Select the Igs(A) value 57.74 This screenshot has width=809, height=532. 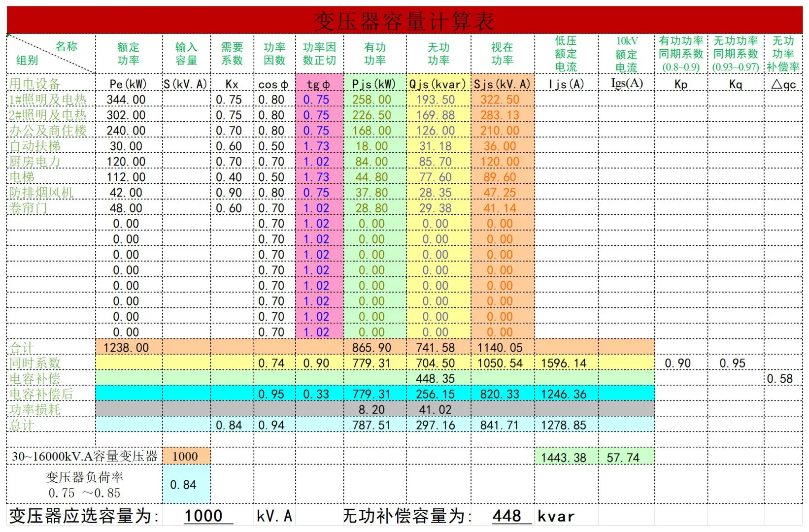[623, 457]
